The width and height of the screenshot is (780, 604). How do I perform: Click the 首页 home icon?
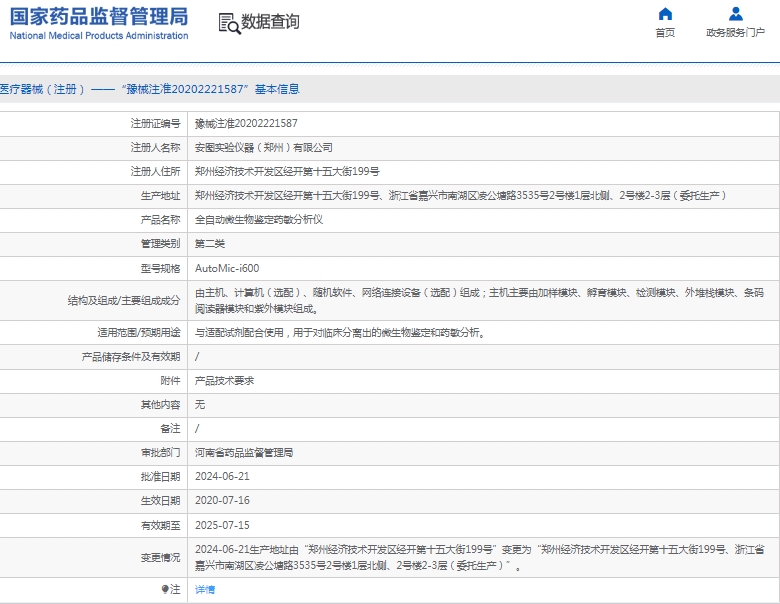(x=665, y=13)
